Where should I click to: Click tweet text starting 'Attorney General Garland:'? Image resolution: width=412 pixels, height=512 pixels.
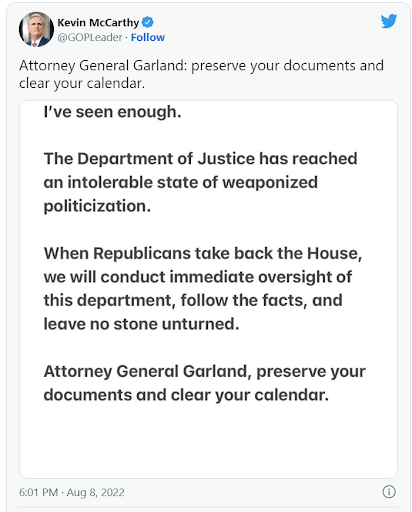click(x=201, y=65)
